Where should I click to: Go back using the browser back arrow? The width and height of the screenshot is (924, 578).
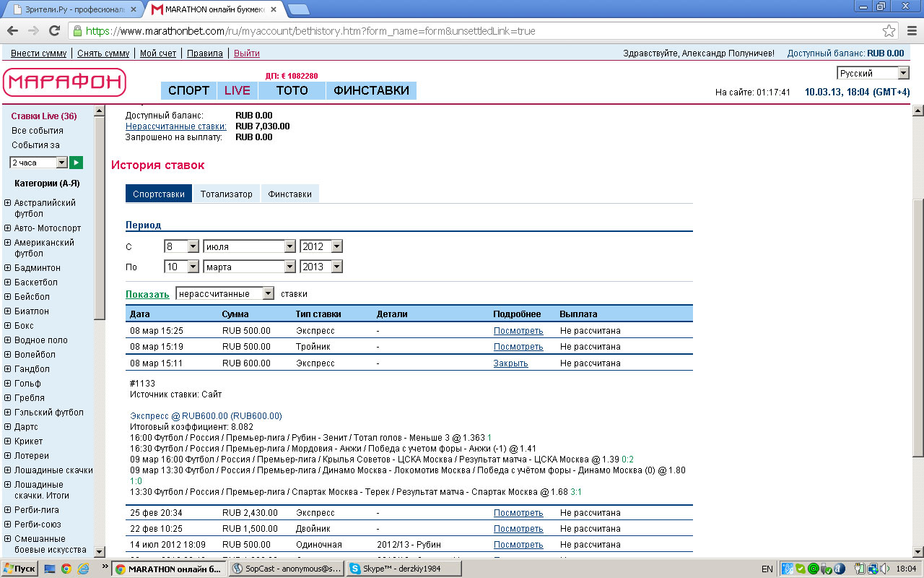pyautogui.click(x=13, y=30)
